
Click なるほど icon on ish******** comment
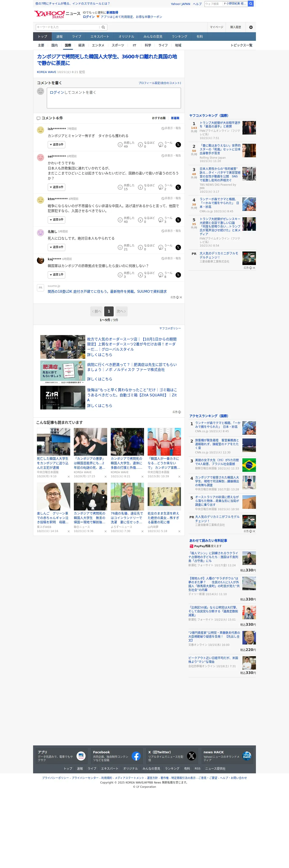pos(140,145)
